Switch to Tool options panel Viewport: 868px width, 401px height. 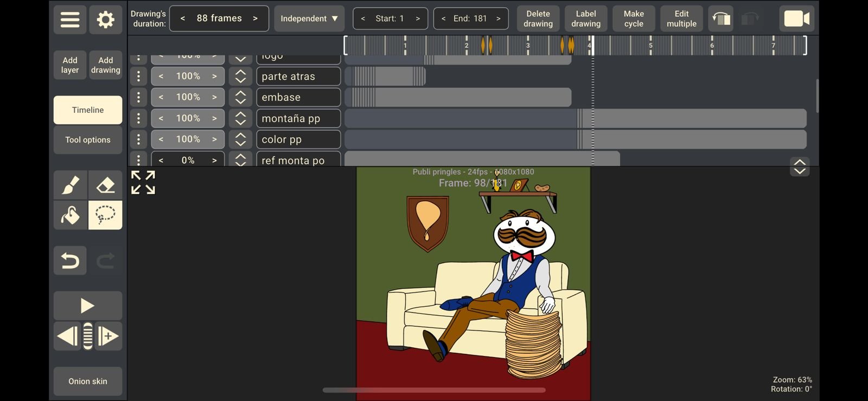[87, 140]
